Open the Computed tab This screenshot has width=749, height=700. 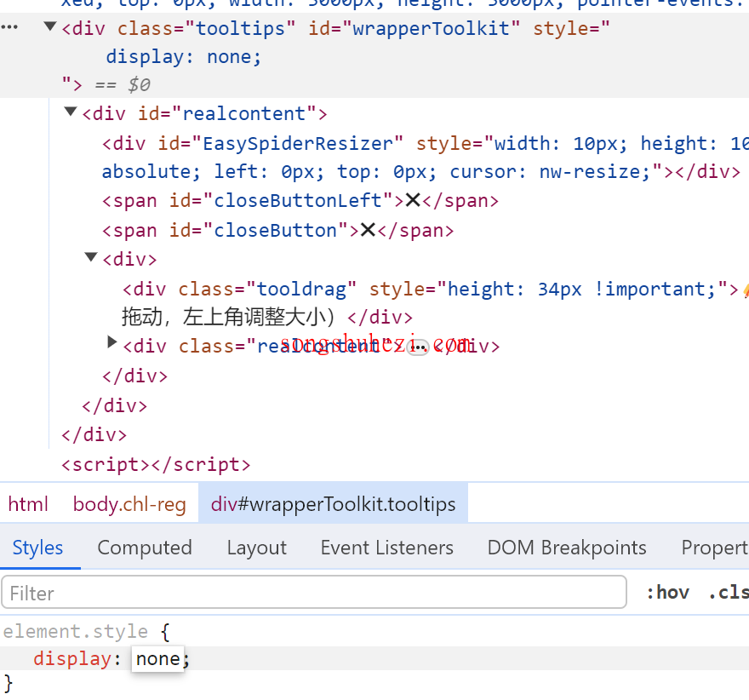[x=145, y=548]
